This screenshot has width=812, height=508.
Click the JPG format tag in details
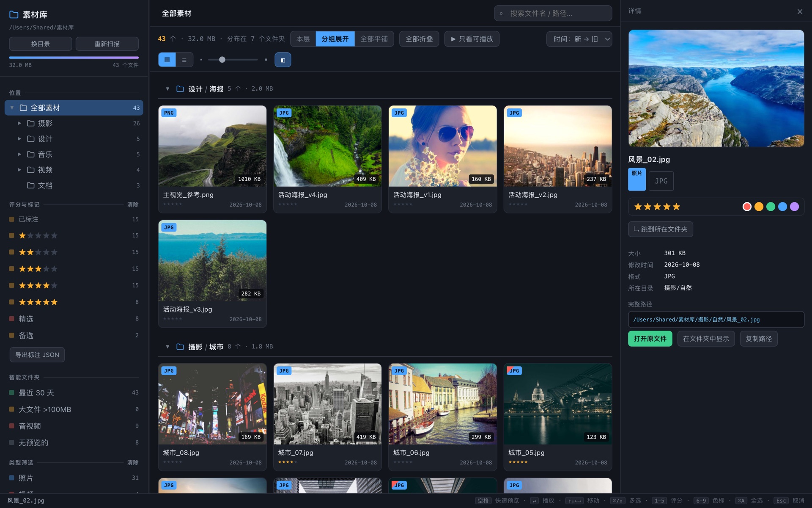pyautogui.click(x=661, y=181)
